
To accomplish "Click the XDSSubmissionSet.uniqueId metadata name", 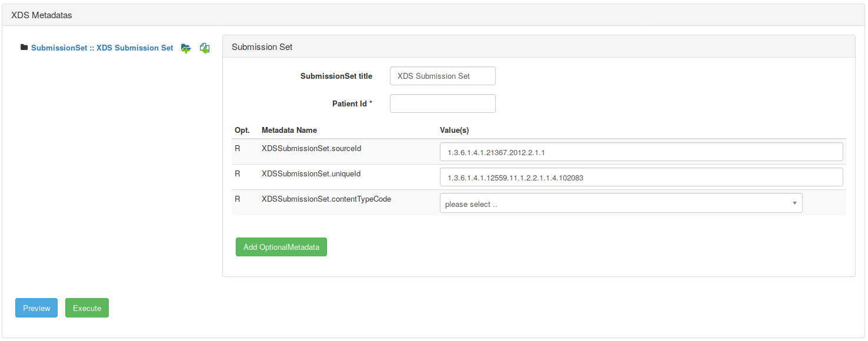I will (311, 174).
